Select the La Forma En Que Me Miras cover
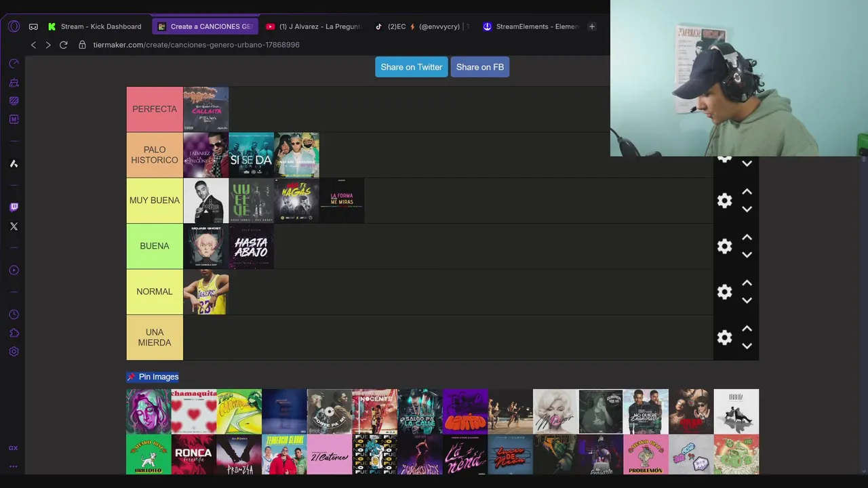This screenshot has width=868, height=488. pos(342,201)
